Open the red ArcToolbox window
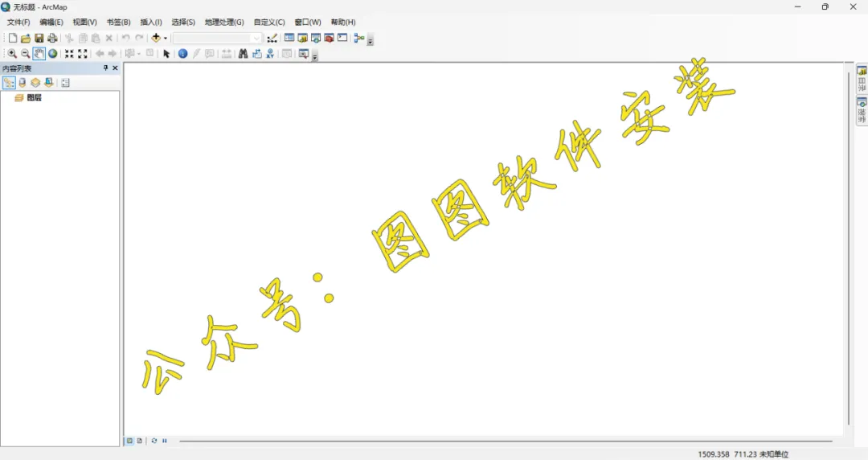 [x=329, y=39]
